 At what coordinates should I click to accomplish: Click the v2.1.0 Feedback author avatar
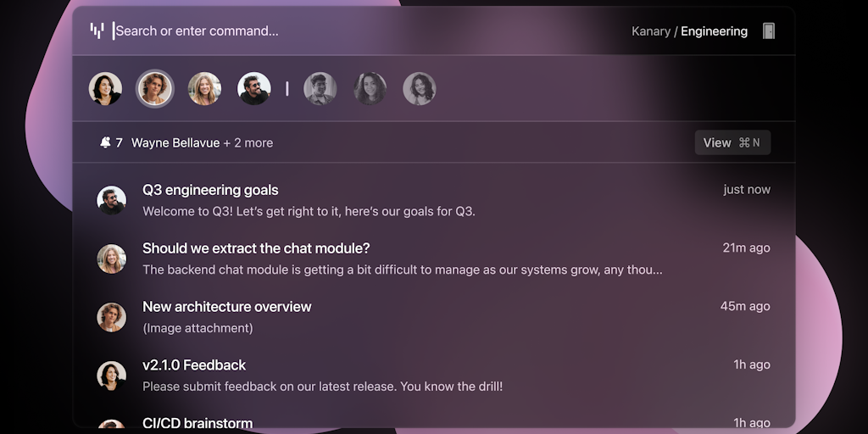pos(111,376)
